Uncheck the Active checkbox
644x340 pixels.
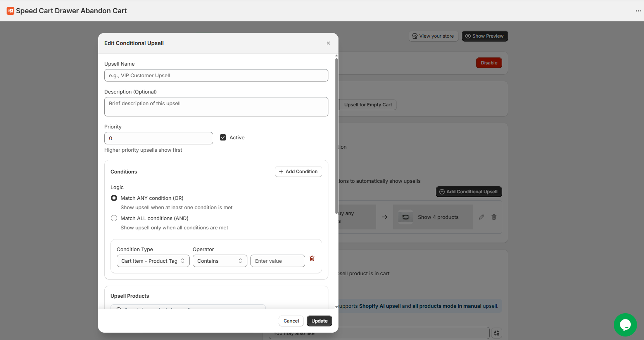(223, 137)
